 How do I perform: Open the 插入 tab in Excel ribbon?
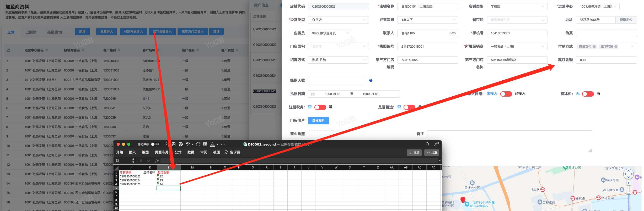[132, 152]
